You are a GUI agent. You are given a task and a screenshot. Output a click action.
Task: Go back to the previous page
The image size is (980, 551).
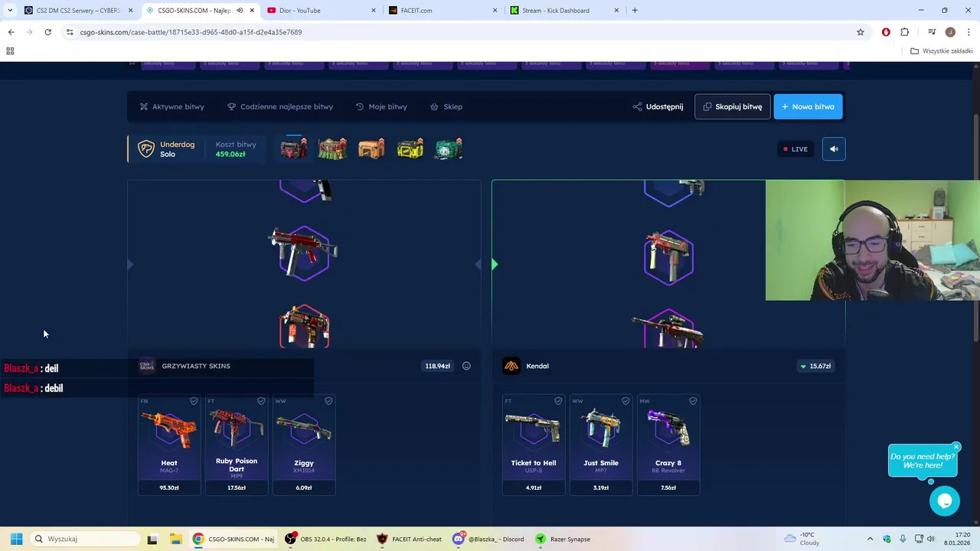pos(11,32)
